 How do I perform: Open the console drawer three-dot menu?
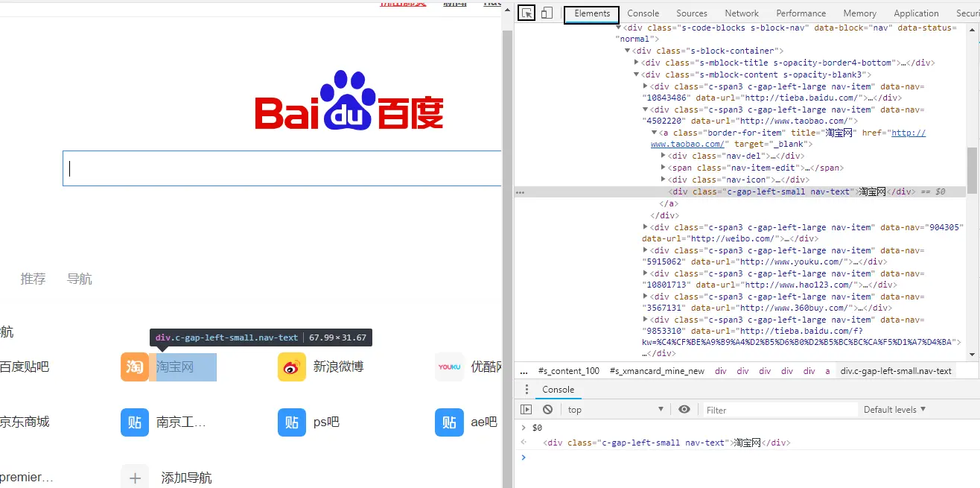526,390
